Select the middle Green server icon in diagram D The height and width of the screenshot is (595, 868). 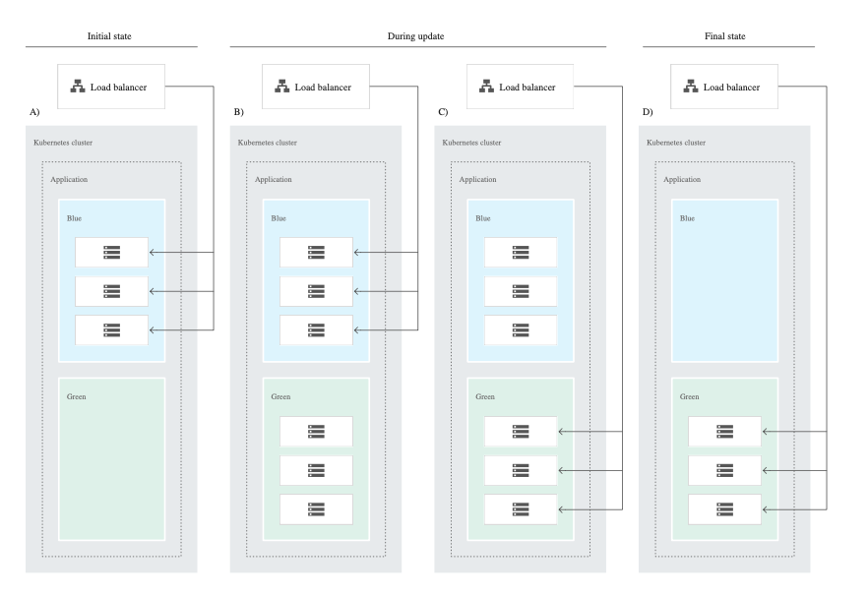tap(724, 470)
